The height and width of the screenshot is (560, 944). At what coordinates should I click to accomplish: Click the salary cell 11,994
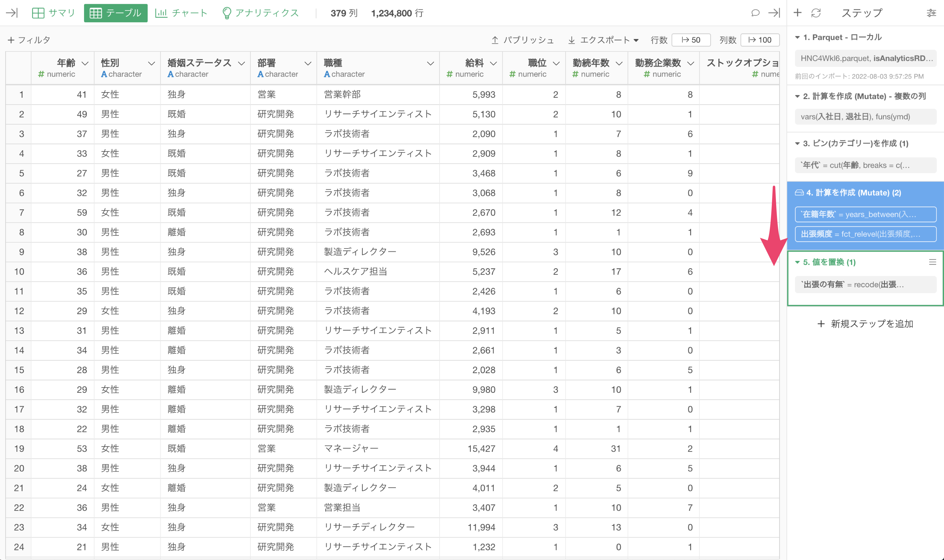click(x=471, y=527)
